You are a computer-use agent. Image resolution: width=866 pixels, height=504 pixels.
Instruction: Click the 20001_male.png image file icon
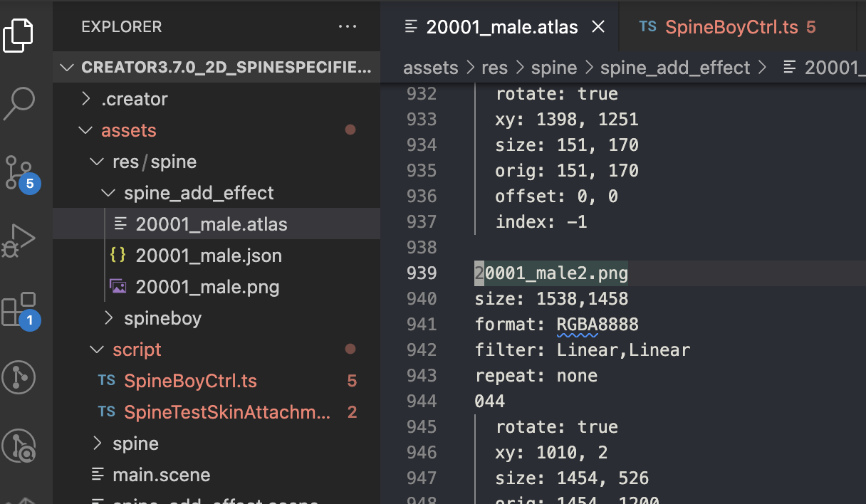118,287
